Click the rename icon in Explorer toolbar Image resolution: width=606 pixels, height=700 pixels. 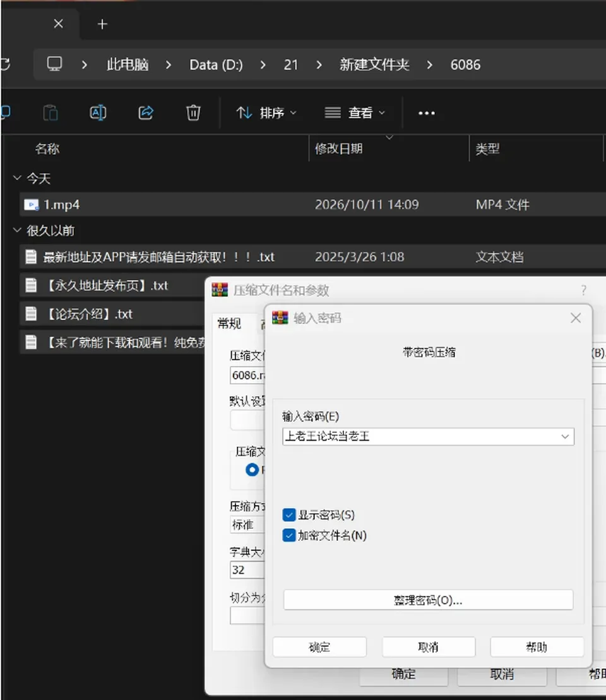(x=98, y=112)
